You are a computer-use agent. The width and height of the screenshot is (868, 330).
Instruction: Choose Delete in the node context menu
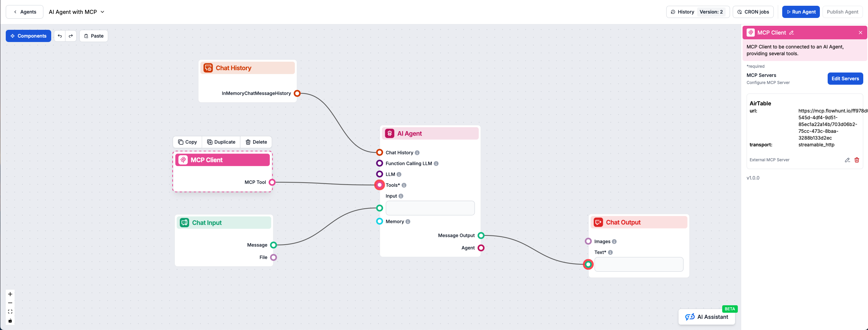pyautogui.click(x=256, y=142)
